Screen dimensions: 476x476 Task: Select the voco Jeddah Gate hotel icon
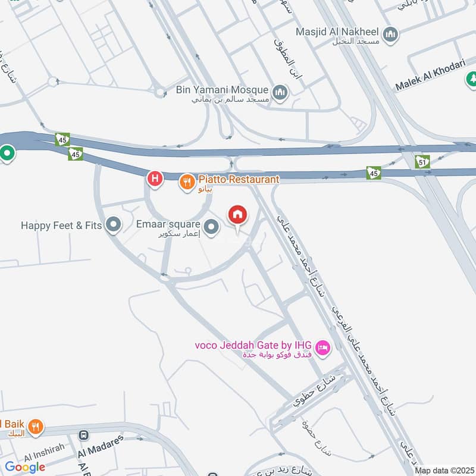322,349
